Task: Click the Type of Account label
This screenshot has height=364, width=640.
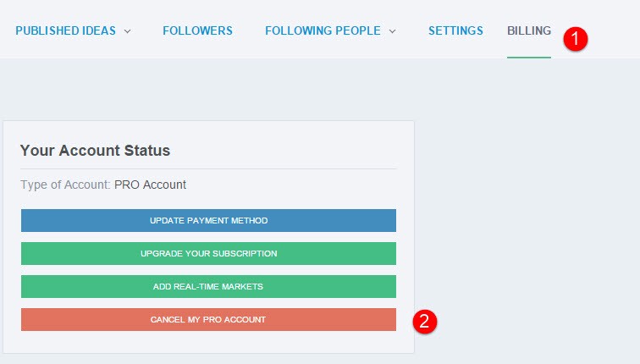Action: click(x=65, y=185)
